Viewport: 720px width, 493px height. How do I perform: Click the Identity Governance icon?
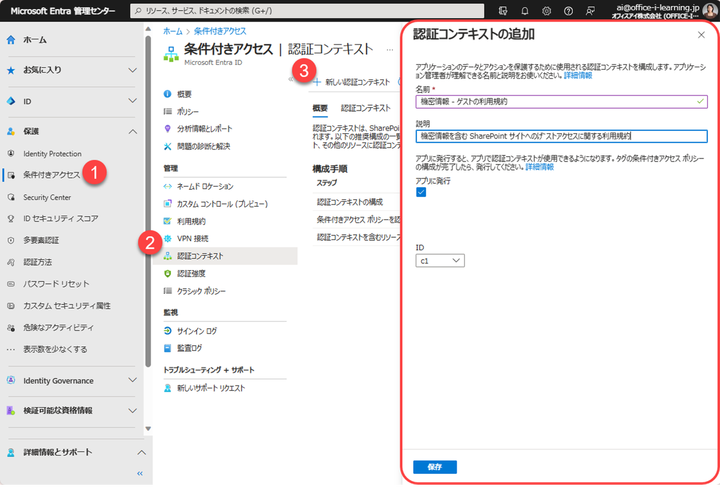[x=11, y=380]
